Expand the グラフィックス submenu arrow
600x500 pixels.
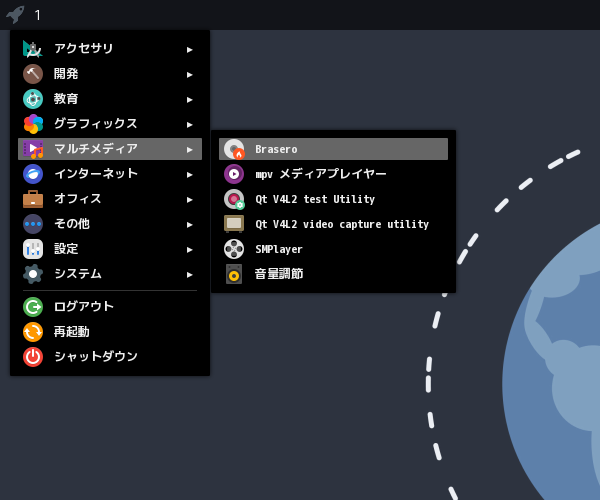189,125
